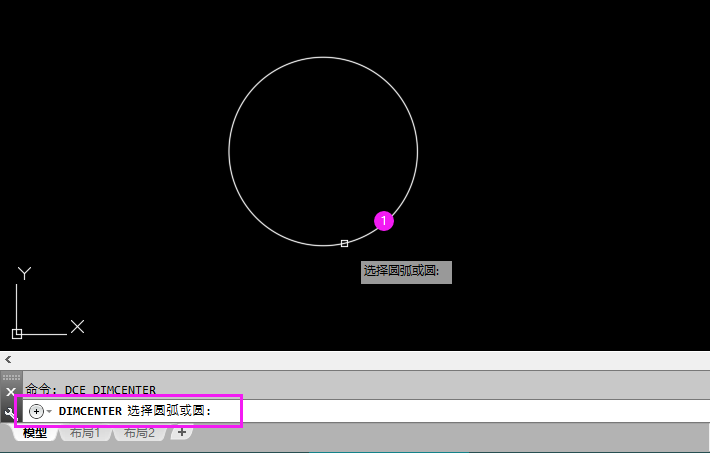This screenshot has height=453, width=710.
Task: Open the command line customize wrench
Action: (x=10, y=412)
